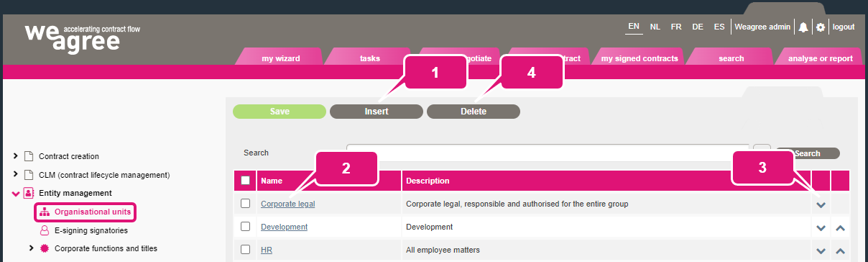This screenshot has height=262, width=868.
Task: Switch language to ES
Action: tap(719, 27)
